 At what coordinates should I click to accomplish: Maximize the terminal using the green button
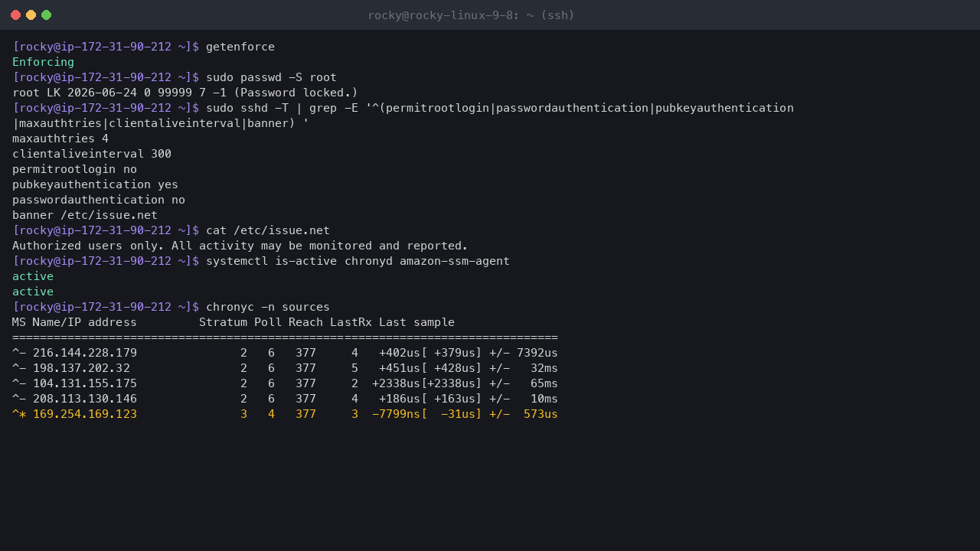[46, 15]
